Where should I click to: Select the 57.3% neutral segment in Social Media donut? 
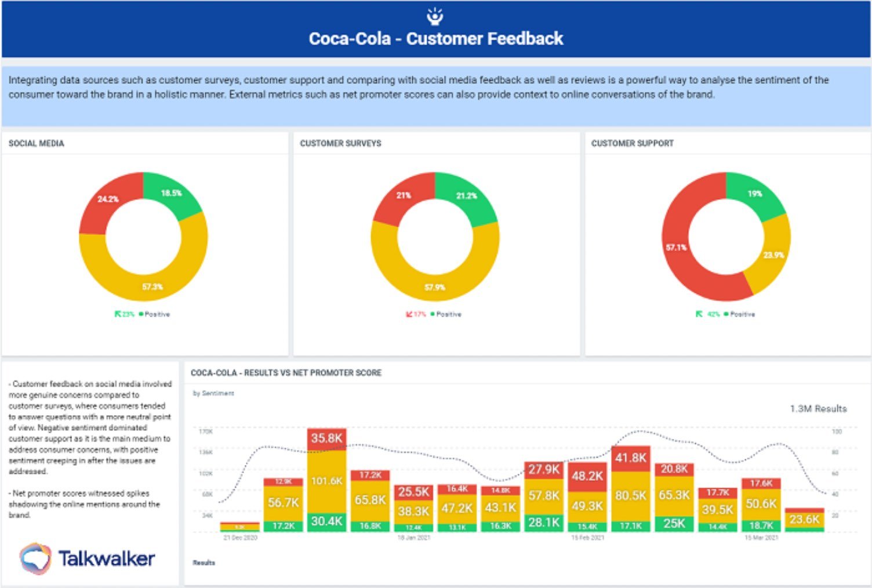(152, 286)
